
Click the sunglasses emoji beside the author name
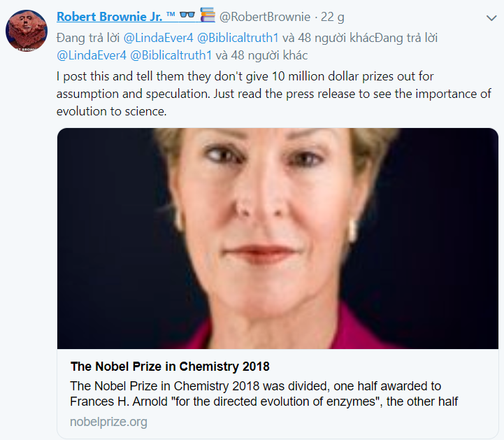(x=188, y=15)
